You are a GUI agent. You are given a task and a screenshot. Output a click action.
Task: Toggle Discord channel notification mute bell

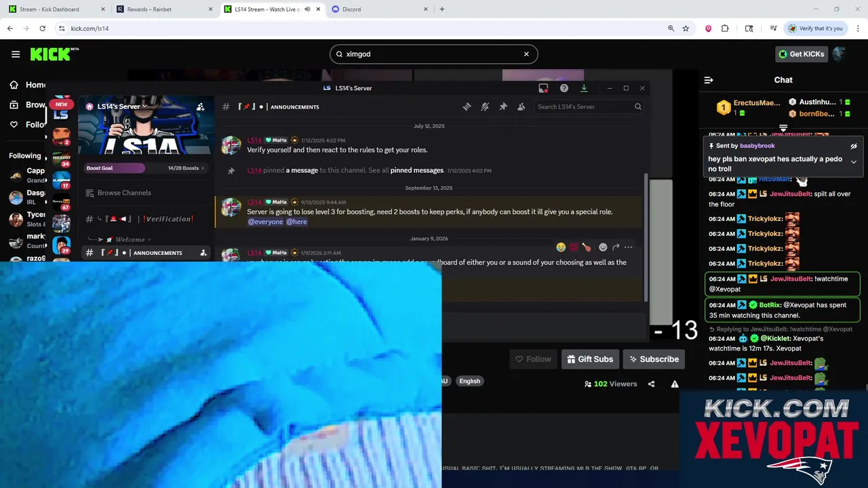(x=485, y=106)
